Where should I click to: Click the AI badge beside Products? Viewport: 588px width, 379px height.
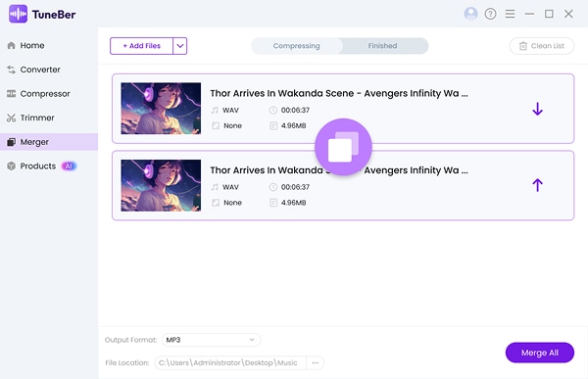coord(69,166)
